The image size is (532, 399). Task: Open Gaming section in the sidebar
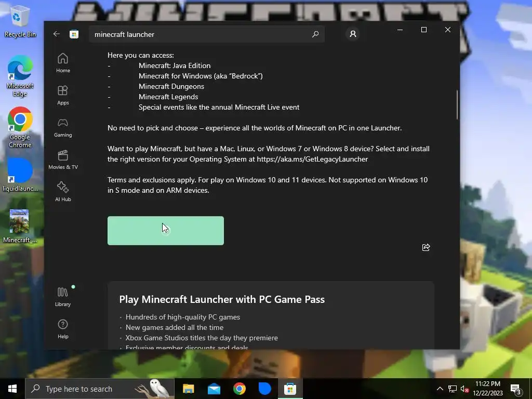(x=63, y=128)
